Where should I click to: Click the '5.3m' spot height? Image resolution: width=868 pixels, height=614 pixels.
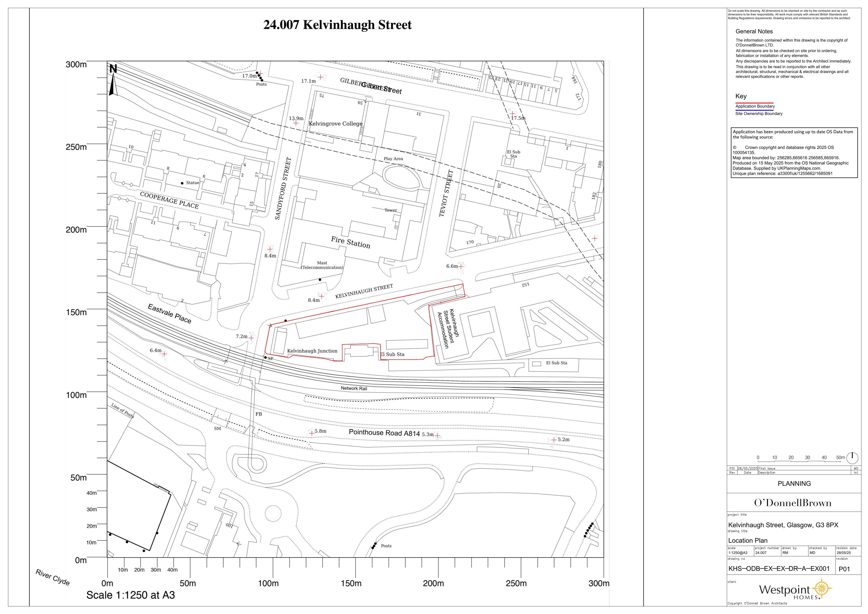[428, 435]
